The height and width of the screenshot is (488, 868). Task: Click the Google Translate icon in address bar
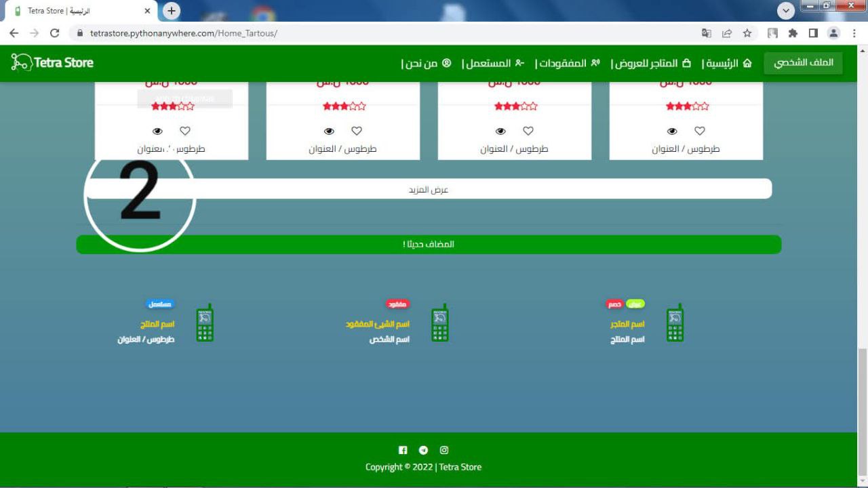[707, 33]
